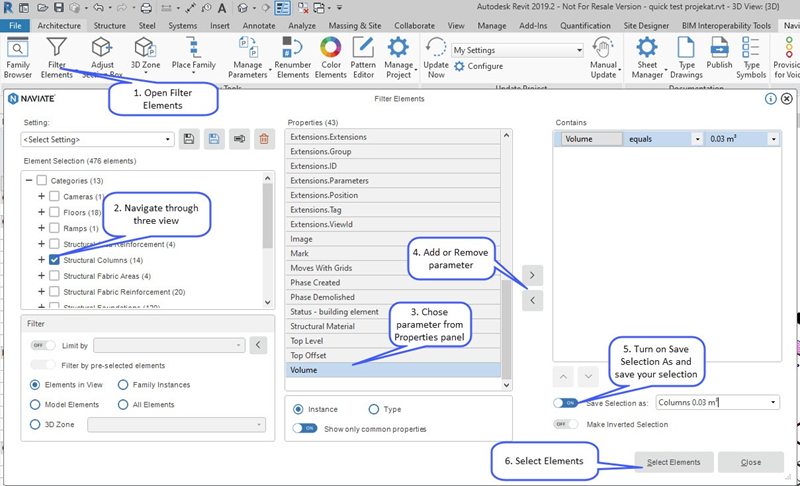This screenshot has width=800, height=486.
Task: Uncheck the Structural Columns checkbox
Action: click(55, 260)
